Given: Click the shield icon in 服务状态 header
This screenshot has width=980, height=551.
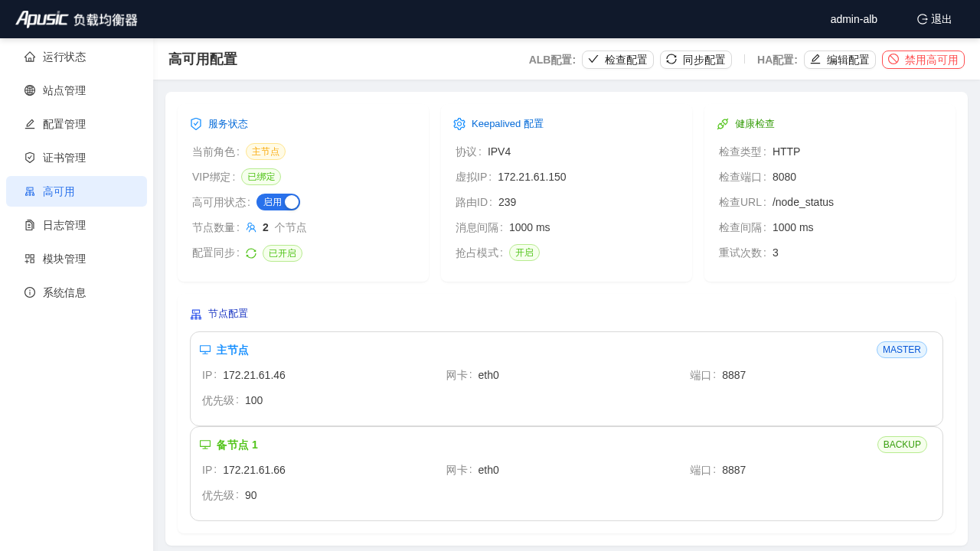Looking at the screenshot, I should click(x=196, y=124).
